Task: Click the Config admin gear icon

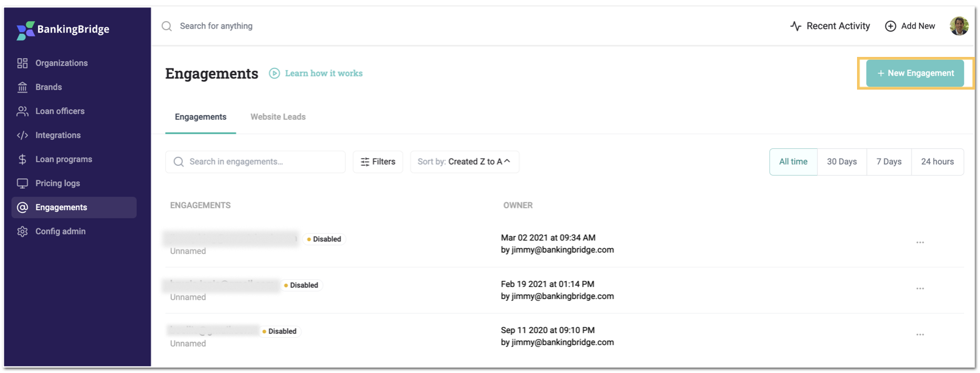Action: [x=22, y=231]
